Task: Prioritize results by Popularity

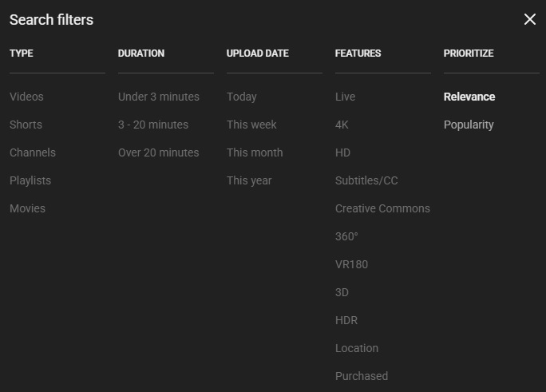Action: click(x=469, y=125)
